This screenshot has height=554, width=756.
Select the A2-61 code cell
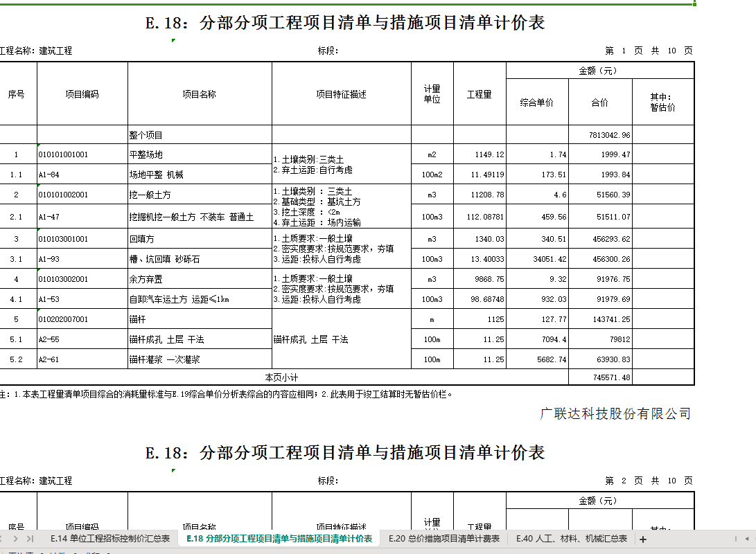point(82,359)
